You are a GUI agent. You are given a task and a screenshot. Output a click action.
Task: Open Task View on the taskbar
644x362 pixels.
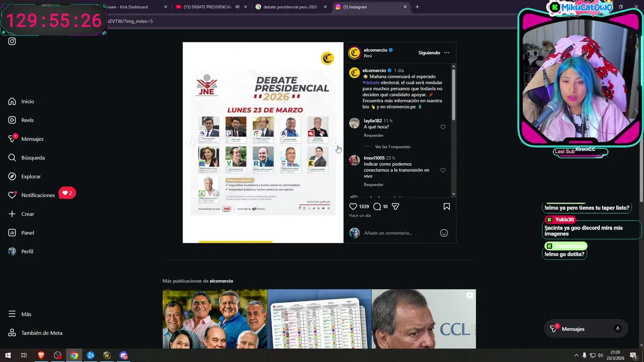click(x=24, y=355)
